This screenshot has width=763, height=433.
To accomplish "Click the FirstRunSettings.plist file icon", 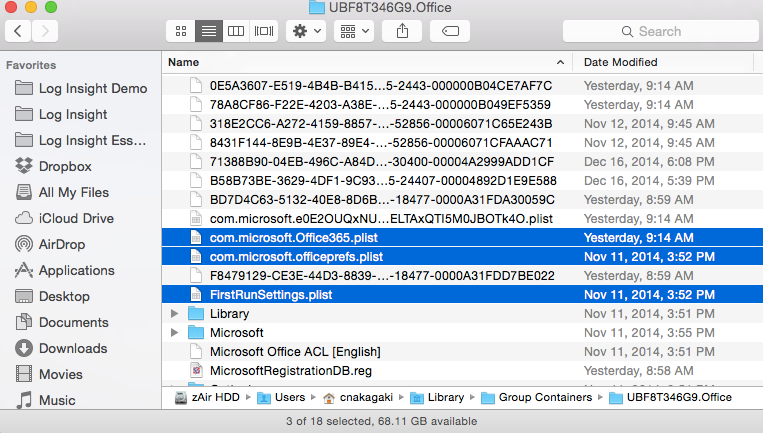I will pos(196,294).
